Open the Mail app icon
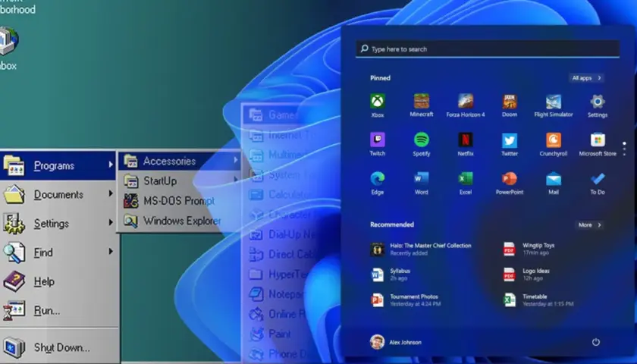 point(554,178)
